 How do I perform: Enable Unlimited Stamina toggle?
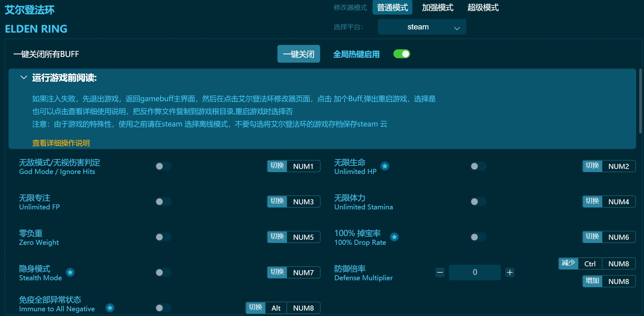tap(478, 201)
